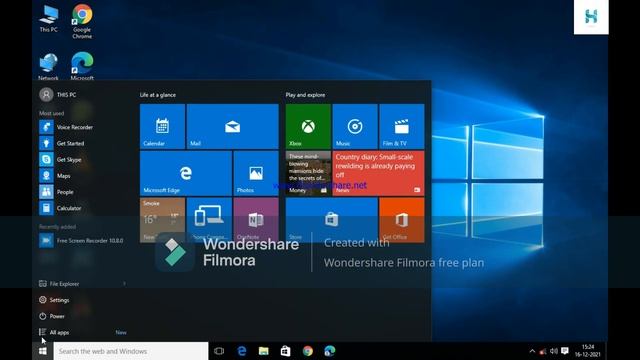The image size is (640, 360).
Task: Launch Google Chrome from the taskbar
Action: point(308,351)
